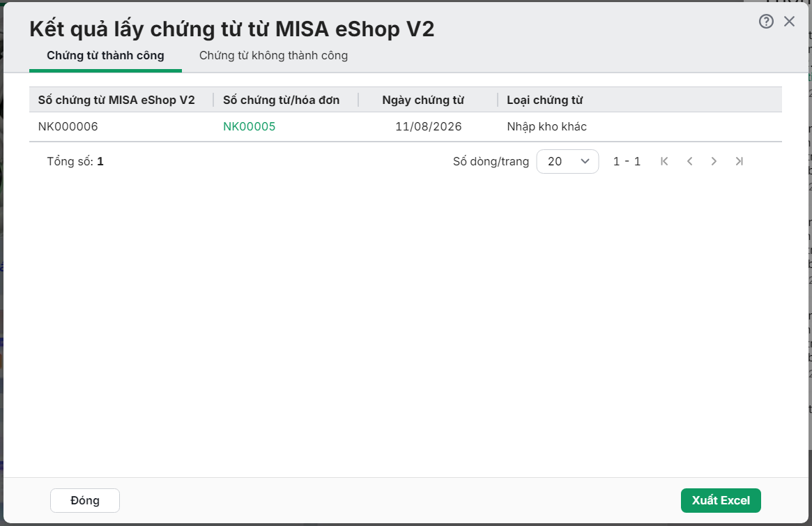Select date cell 11/08/2026
Screen dimensions: 812x526
pyautogui.click(x=428, y=126)
